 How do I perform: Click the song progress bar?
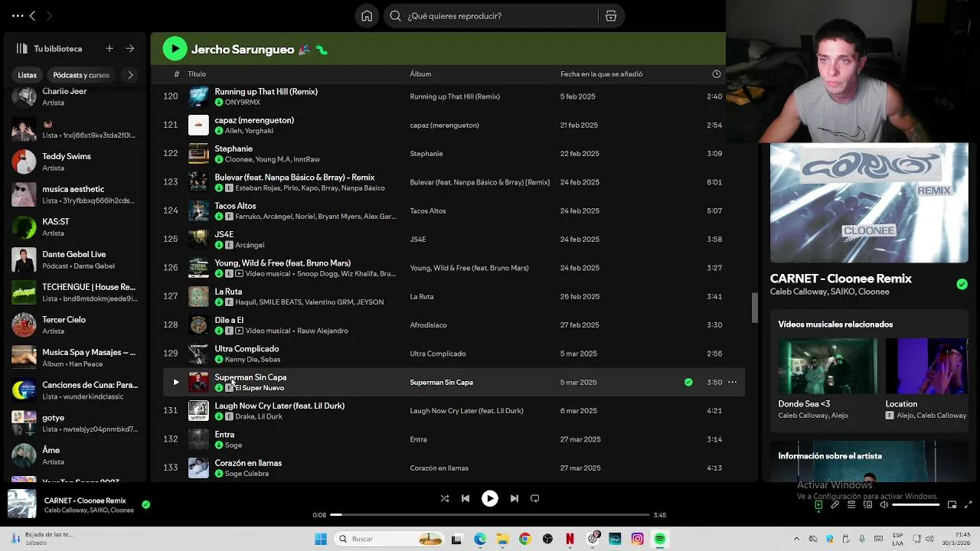click(x=489, y=515)
